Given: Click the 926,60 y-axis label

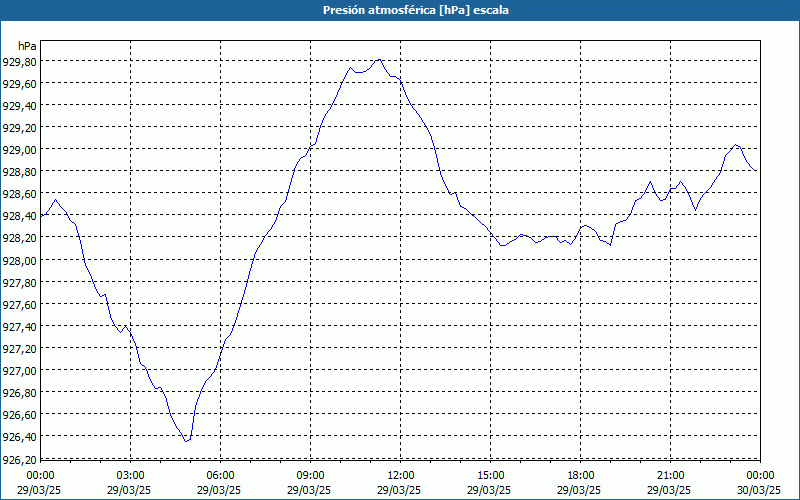Looking at the screenshot, I should point(19,414).
